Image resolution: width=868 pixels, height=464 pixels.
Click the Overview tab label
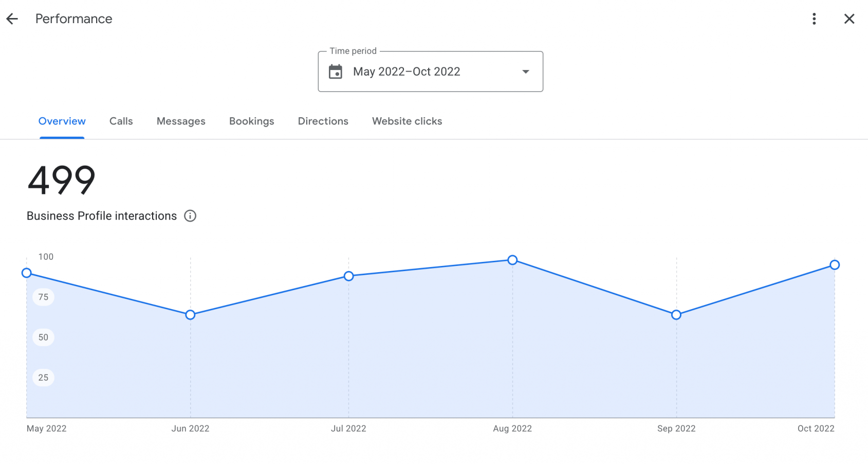tap(62, 121)
